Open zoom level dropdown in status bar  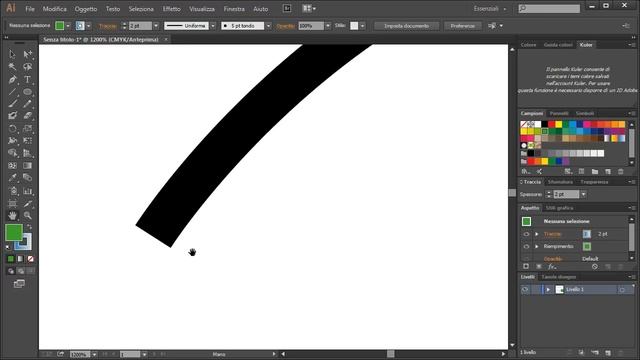point(94,354)
